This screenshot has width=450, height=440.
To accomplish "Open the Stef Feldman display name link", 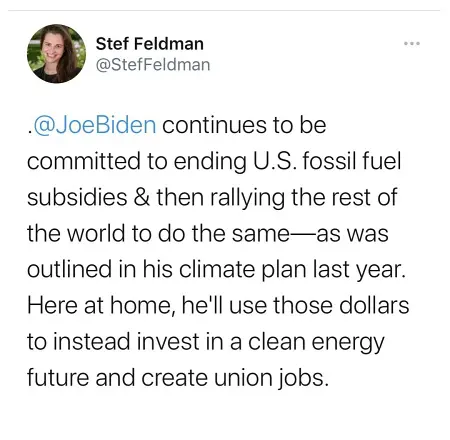I will click(x=150, y=44).
